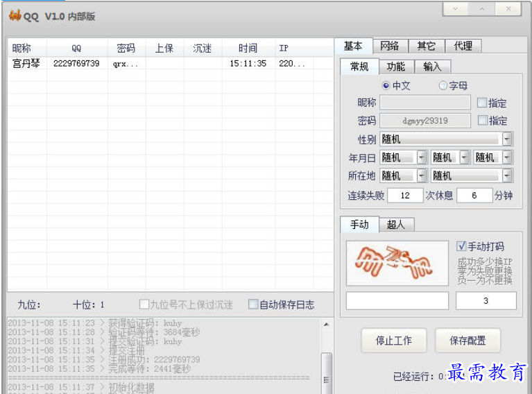Switch to the 基本 tab

[353, 46]
